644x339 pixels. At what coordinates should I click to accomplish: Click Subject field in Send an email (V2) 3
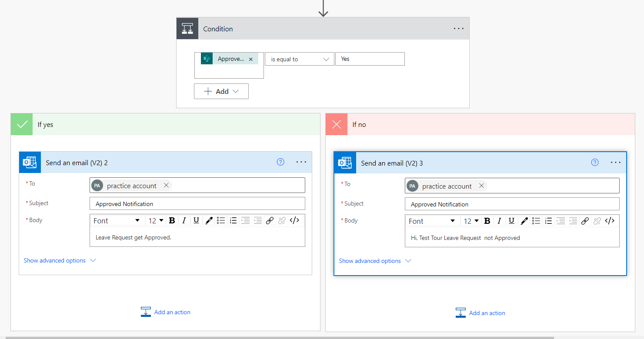click(512, 204)
